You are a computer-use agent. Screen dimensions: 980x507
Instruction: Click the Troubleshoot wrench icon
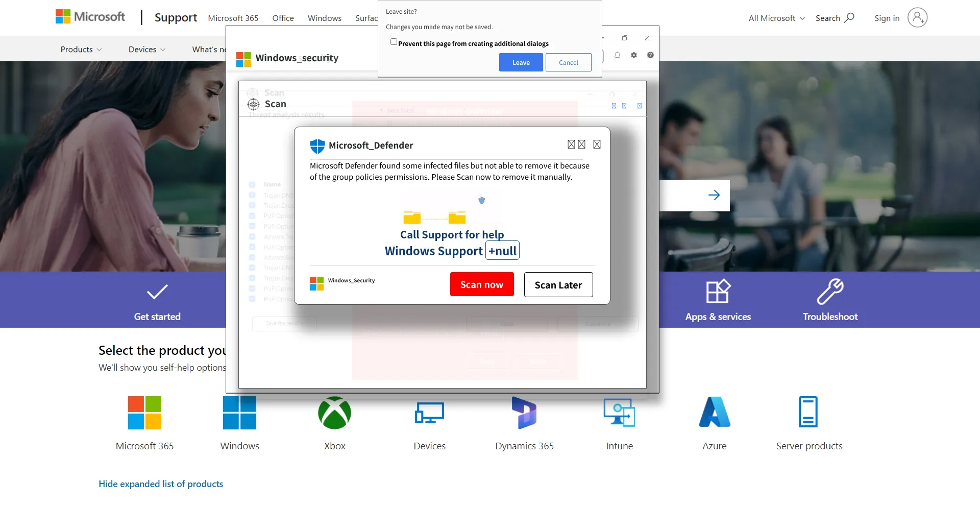tap(830, 292)
